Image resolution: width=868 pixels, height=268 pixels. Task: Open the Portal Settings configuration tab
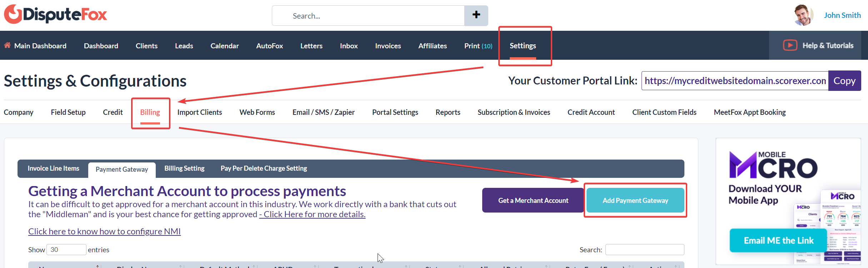point(395,112)
